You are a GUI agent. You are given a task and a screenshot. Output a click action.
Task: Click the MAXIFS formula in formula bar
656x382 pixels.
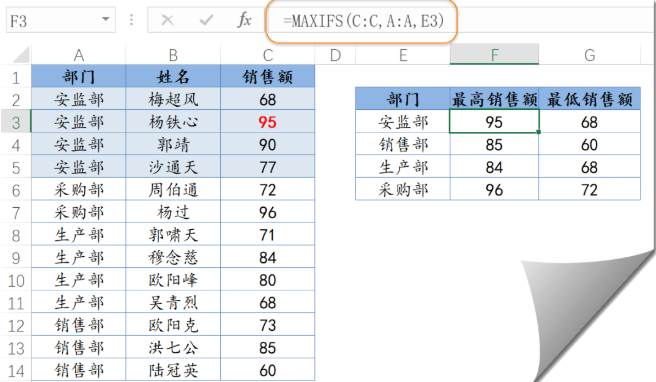click(x=363, y=21)
